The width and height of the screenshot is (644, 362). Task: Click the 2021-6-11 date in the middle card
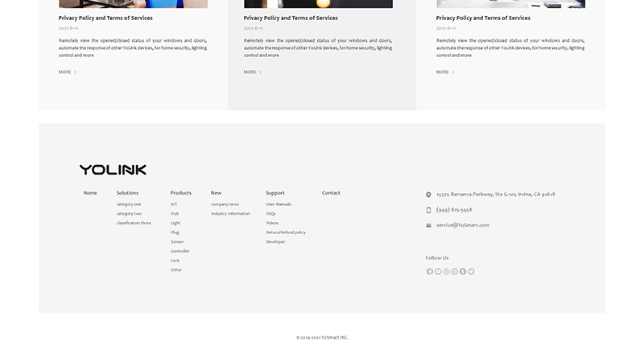point(254,28)
